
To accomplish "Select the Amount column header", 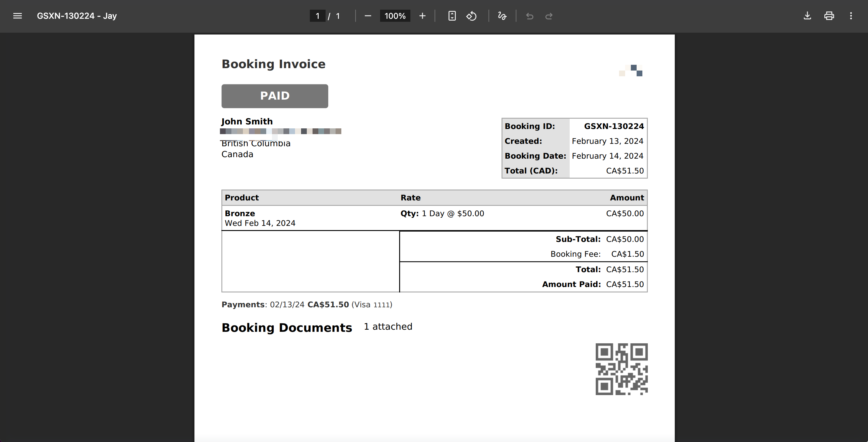I will (x=627, y=197).
